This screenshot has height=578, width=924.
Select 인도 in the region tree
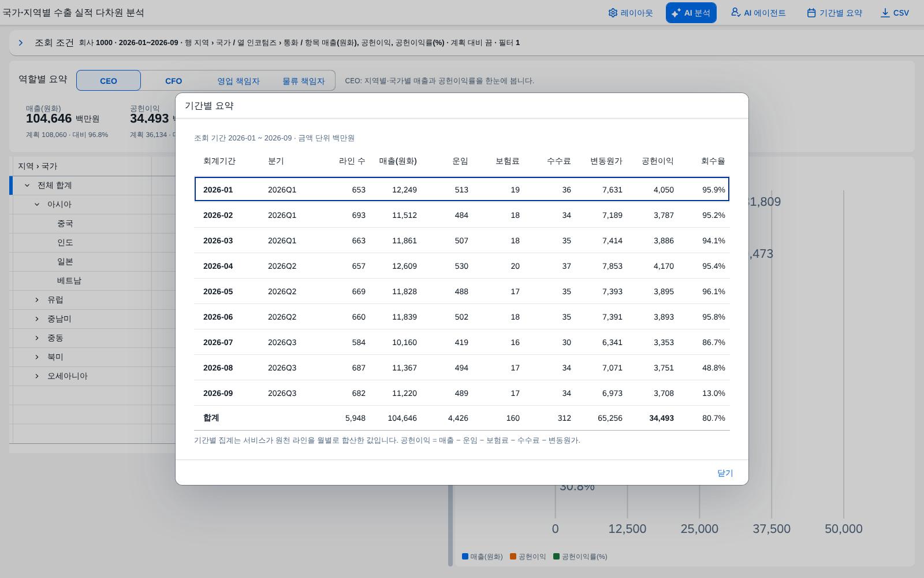tap(65, 243)
